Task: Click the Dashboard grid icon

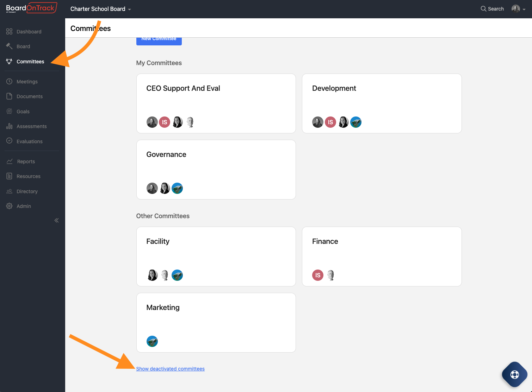Action: pyautogui.click(x=10, y=32)
